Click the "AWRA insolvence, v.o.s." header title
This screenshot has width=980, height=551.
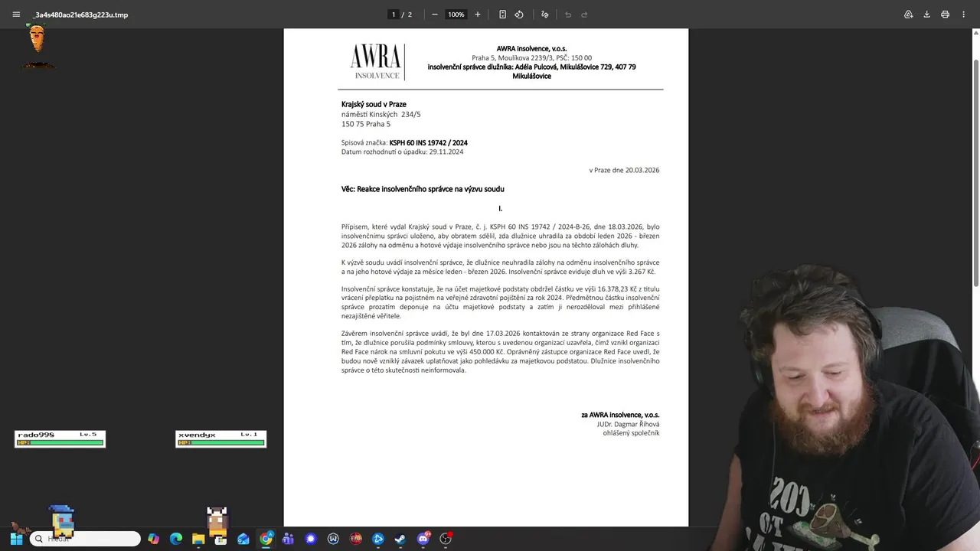(531, 49)
